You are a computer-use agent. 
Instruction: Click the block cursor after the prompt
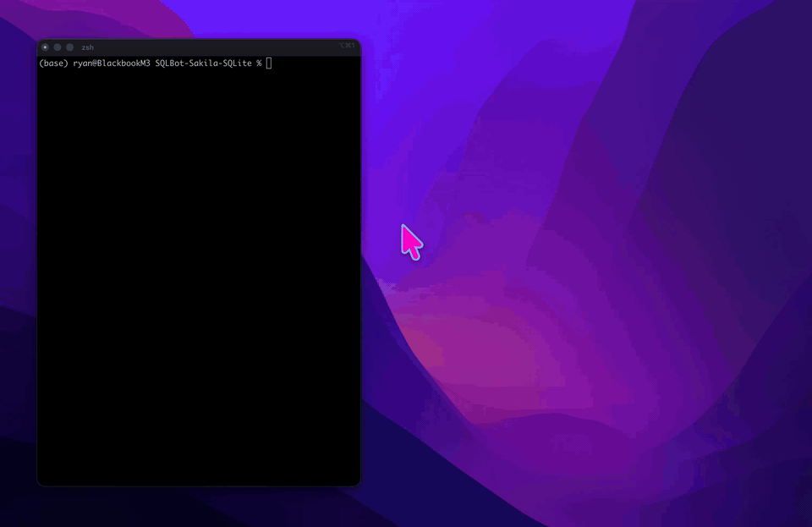coord(269,63)
